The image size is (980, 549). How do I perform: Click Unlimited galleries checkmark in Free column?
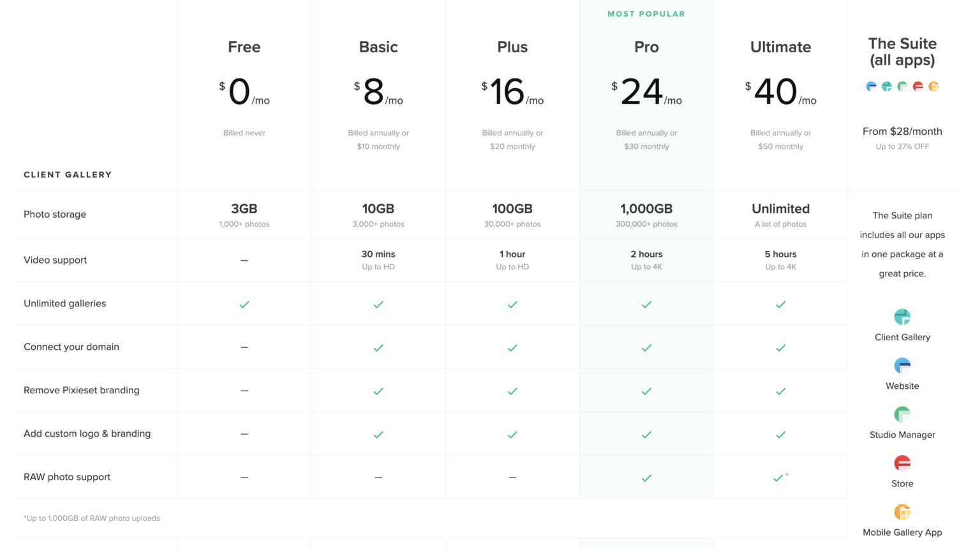tap(244, 305)
